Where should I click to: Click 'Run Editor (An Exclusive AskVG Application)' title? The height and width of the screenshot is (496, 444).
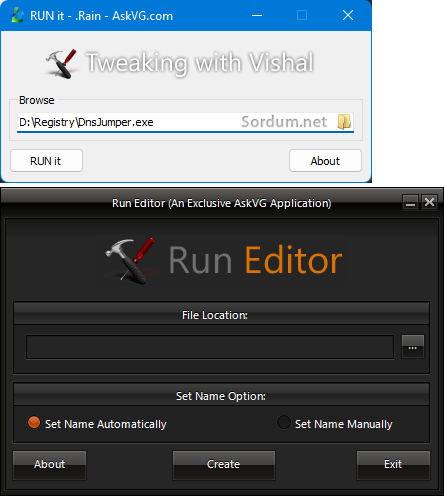tap(222, 203)
